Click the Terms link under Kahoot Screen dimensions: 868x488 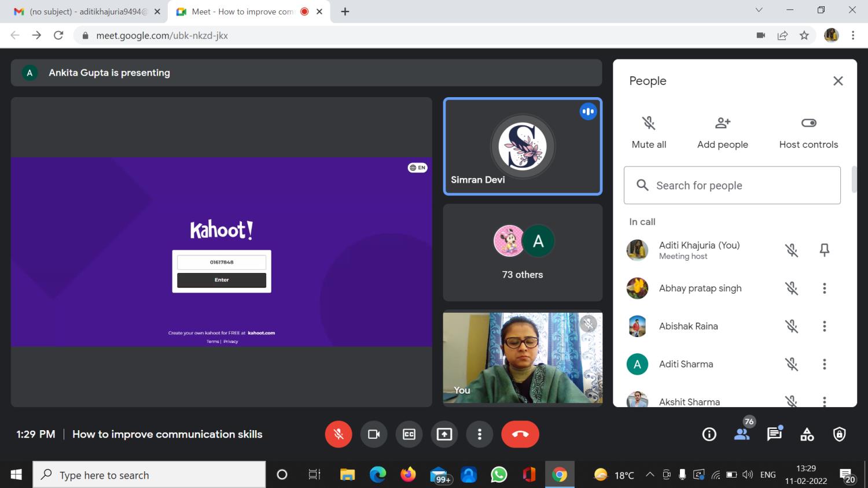pos(213,342)
